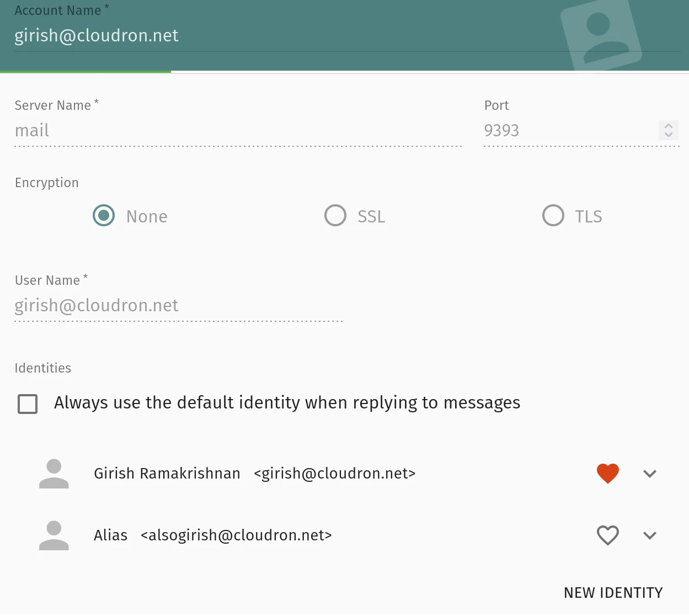Enable always use default identity when replying
Screen dimensions: 689x616
pos(27,403)
